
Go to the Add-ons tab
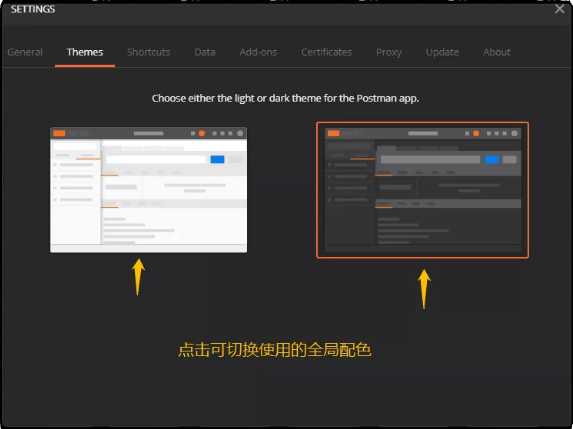(259, 52)
